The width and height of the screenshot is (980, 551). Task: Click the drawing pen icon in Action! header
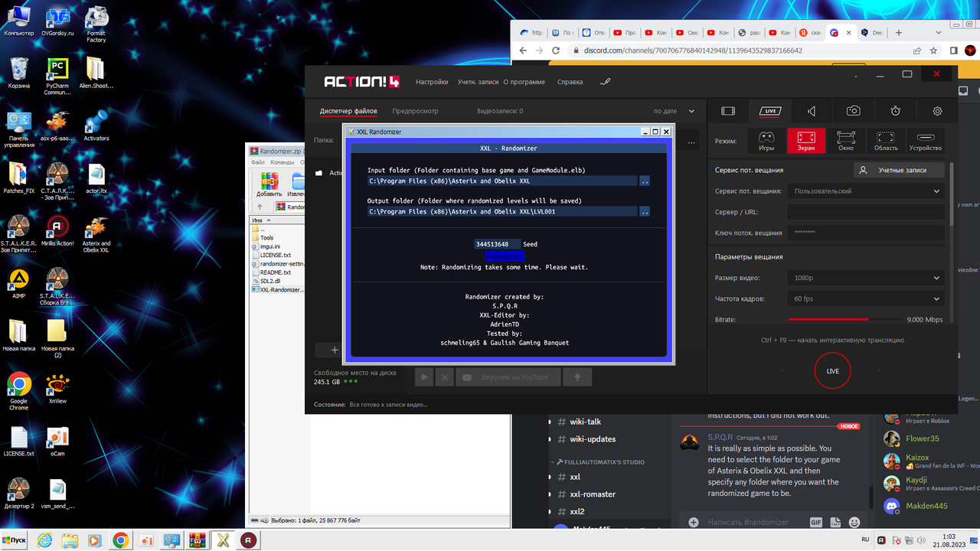[x=606, y=81]
